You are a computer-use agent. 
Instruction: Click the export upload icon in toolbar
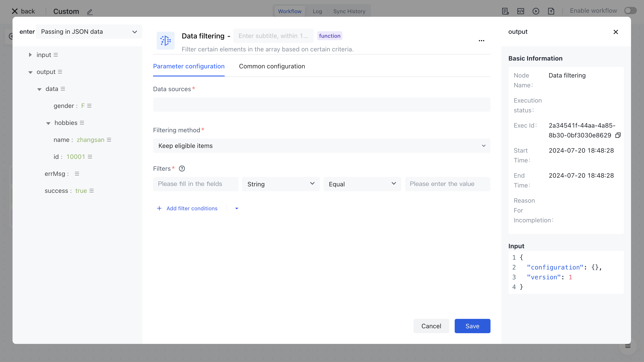551,11
